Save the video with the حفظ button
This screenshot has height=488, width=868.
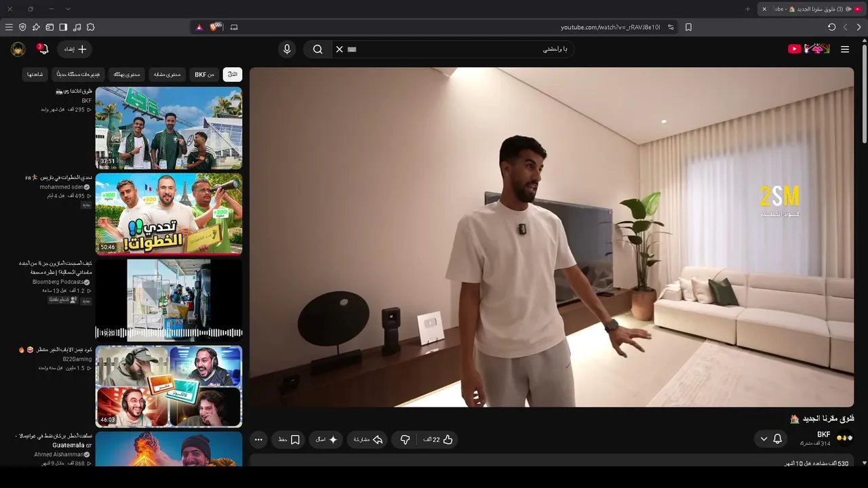[289, 439]
